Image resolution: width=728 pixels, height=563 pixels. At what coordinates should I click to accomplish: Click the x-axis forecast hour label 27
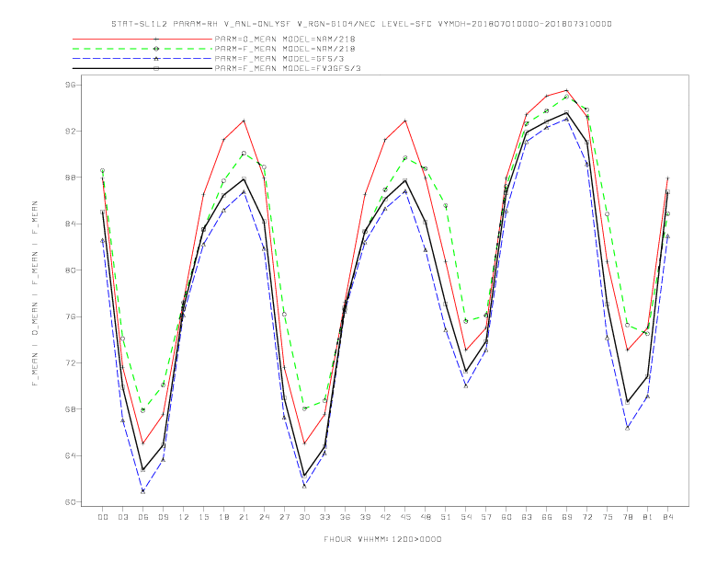pos(284,517)
